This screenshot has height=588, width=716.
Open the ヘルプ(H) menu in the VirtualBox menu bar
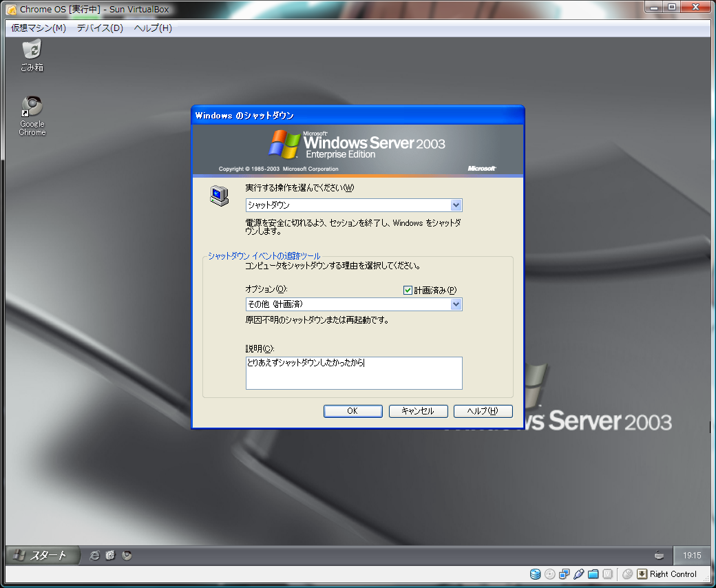pyautogui.click(x=153, y=28)
